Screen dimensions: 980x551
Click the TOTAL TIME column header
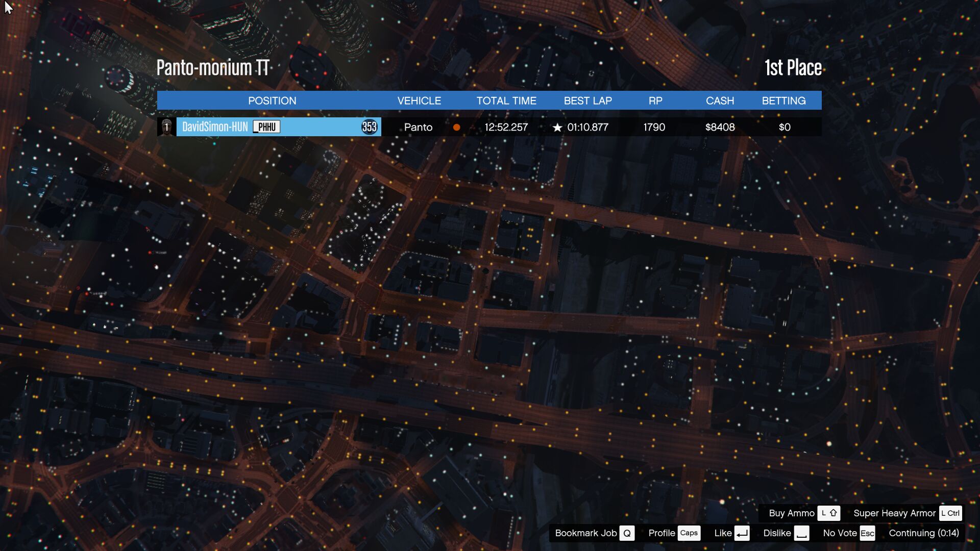(x=506, y=101)
